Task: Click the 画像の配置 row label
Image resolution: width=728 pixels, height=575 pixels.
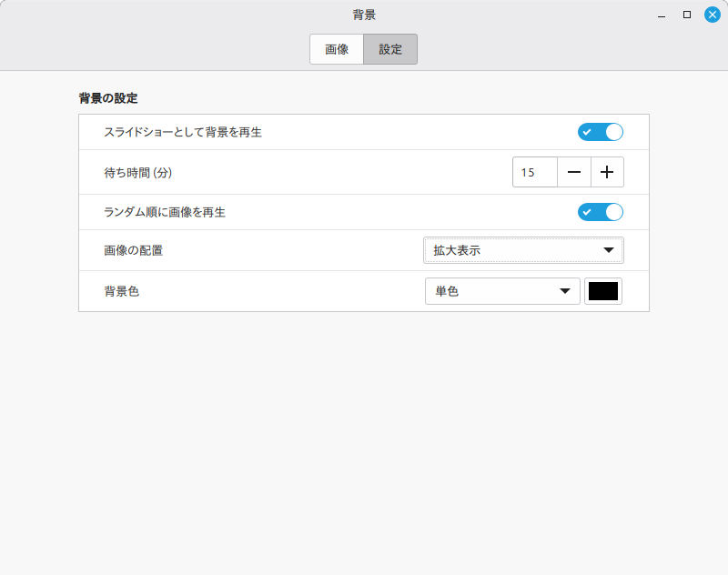Action: [134, 250]
